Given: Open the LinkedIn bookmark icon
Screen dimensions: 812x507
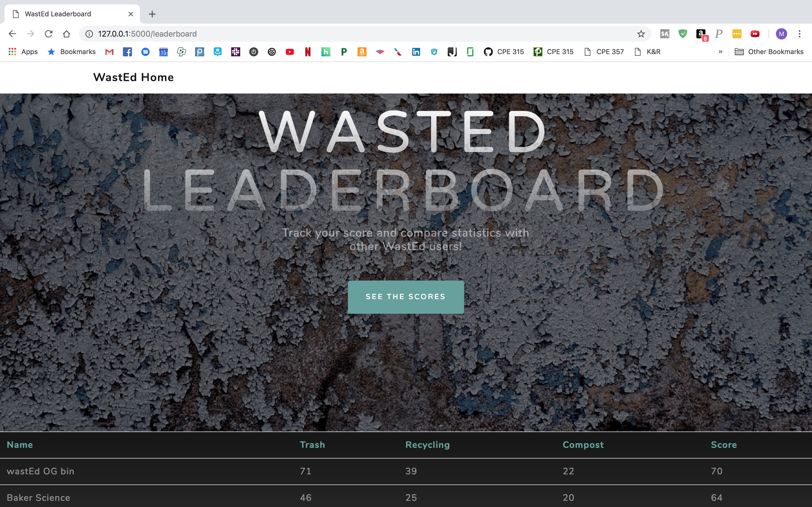Looking at the screenshot, I should (x=416, y=52).
